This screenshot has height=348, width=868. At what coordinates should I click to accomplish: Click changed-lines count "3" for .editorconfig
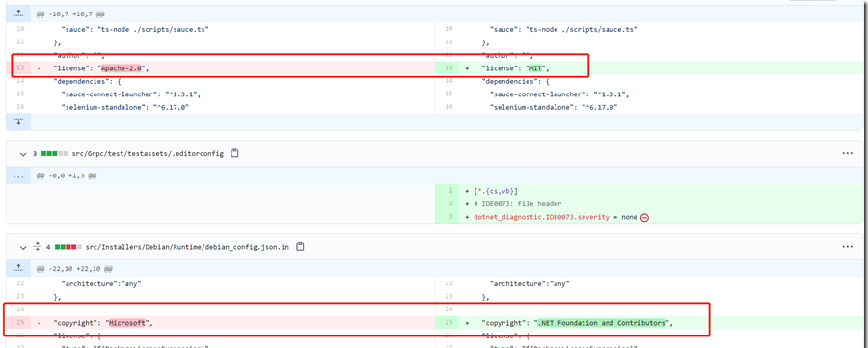(x=35, y=154)
